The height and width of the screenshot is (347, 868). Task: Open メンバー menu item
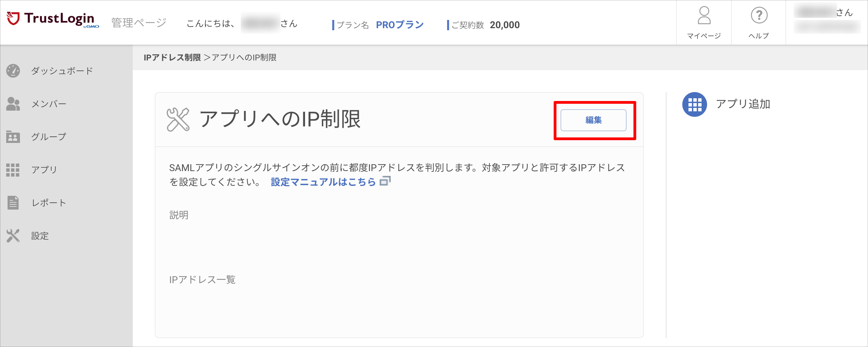pyautogui.click(x=49, y=104)
